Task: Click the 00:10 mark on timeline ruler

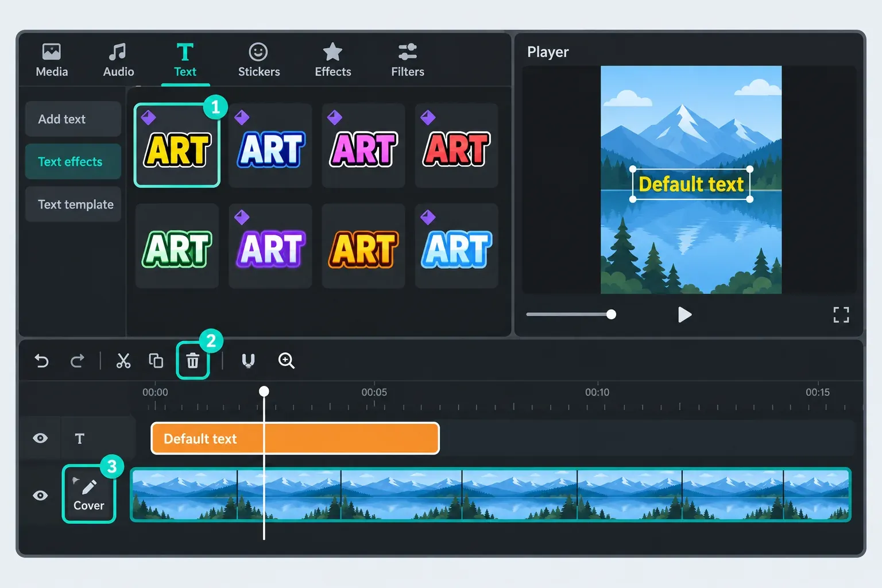Action: (x=597, y=392)
